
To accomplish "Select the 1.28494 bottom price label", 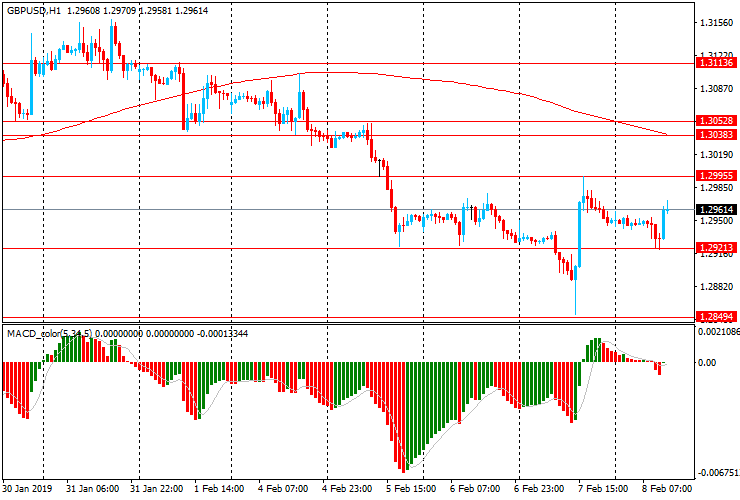I will tap(716, 316).
